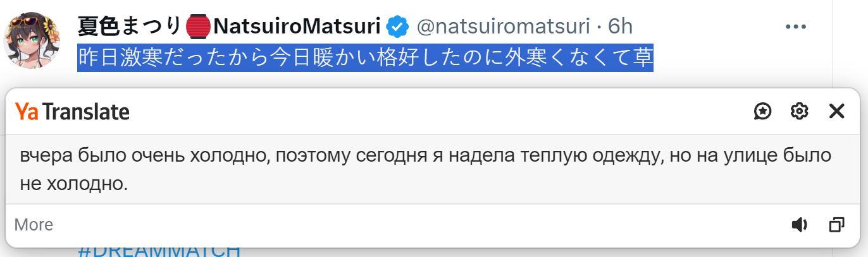
Task: Open the tweet's three-dot more menu
Action: (795, 27)
